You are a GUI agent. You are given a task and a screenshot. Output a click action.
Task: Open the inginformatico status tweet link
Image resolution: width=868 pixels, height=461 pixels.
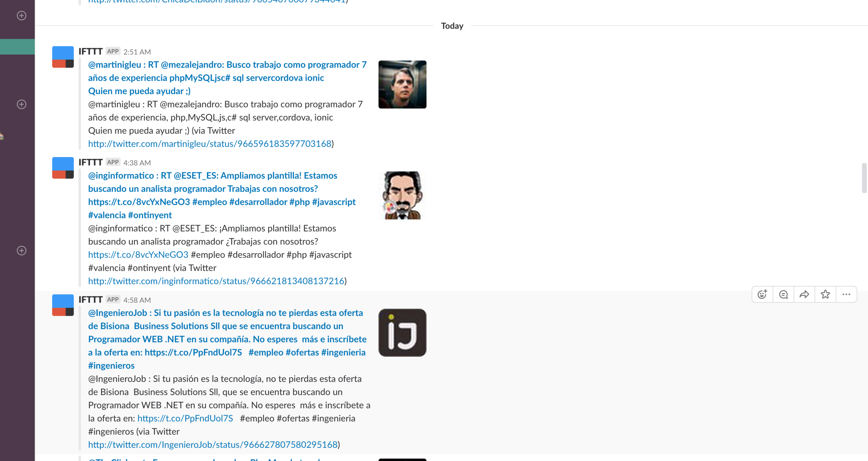coord(216,281)
